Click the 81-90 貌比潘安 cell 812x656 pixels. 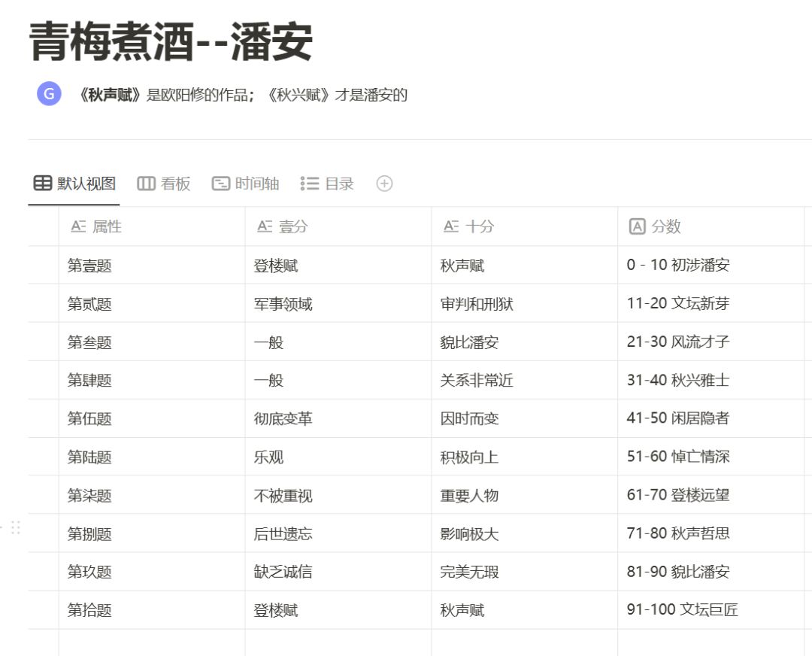click(x=711, y=572)
